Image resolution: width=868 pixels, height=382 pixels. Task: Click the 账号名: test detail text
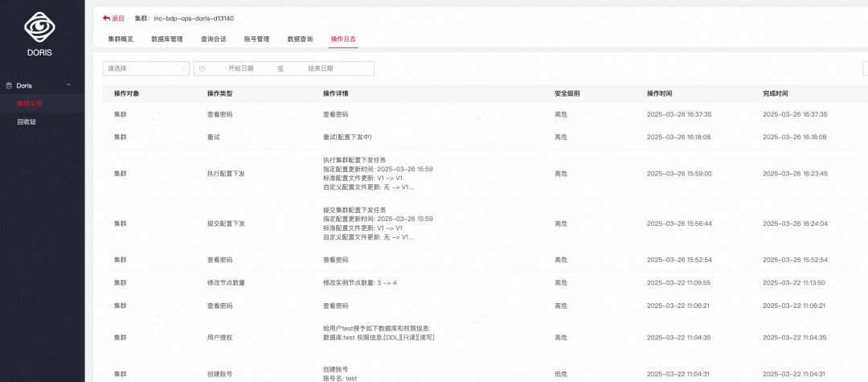pyautogui.click(x=340, y=379)
